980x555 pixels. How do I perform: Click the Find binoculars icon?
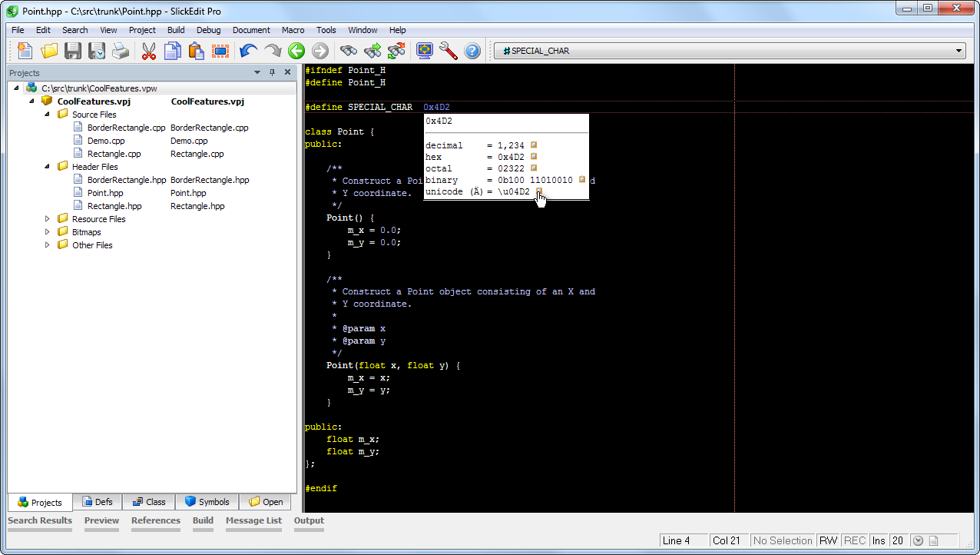click(349, 52)
